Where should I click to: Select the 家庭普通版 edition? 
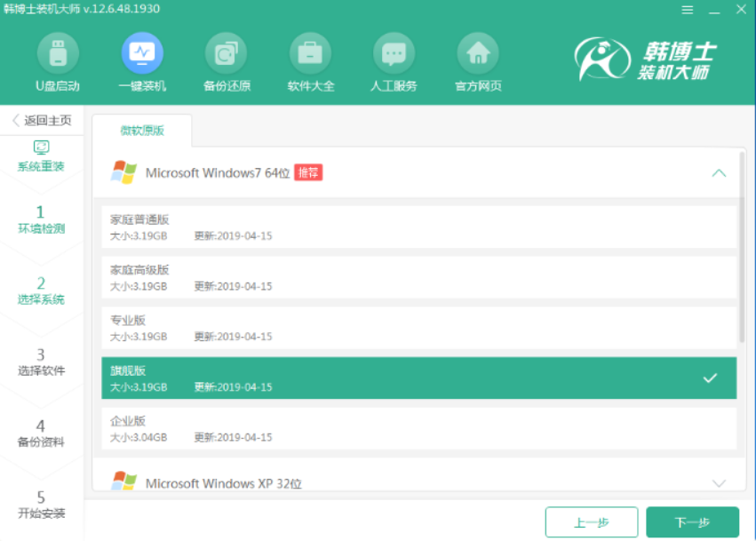[419, 227]
